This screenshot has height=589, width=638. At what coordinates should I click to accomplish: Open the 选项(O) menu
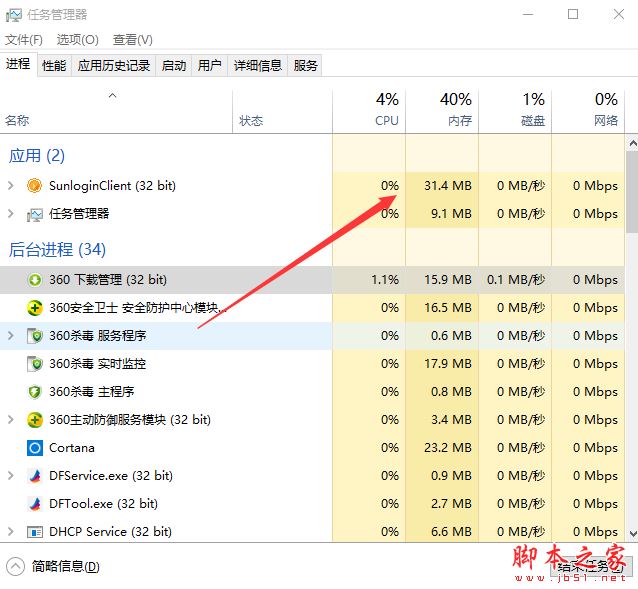[77, 39]
